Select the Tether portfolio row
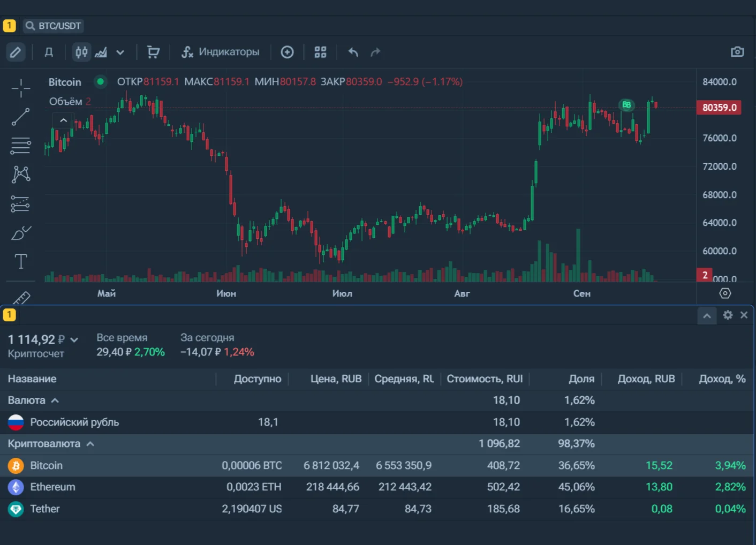This screenshot has width=756, height=545. pyautogui.click(x=377, y=509)
